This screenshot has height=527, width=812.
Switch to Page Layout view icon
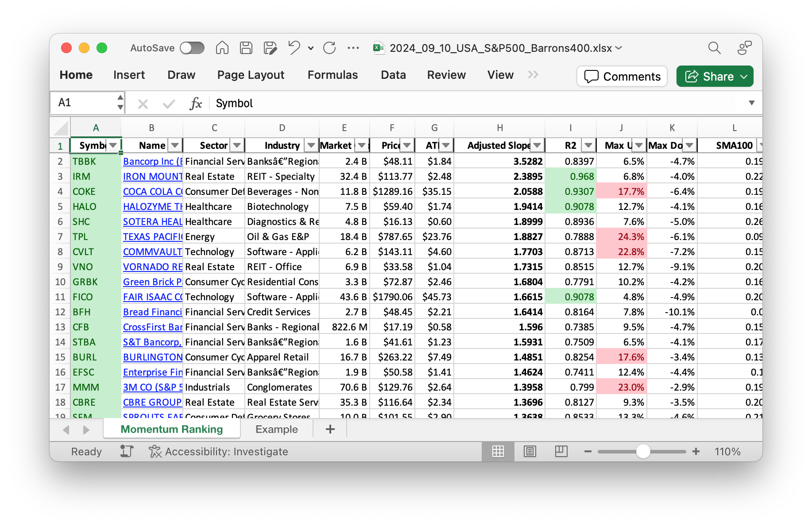(x=530, y=451)
